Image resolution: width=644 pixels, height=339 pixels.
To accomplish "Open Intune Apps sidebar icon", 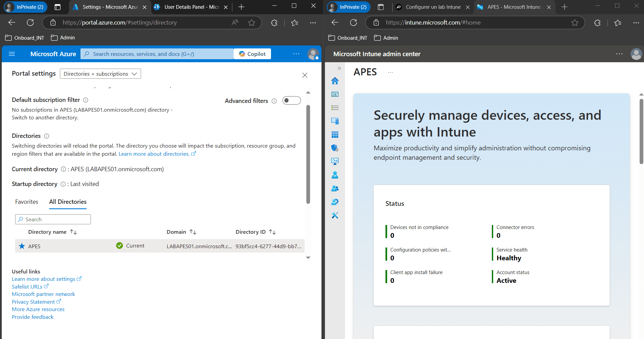I will pyautogui.click(x=335, y=135).
